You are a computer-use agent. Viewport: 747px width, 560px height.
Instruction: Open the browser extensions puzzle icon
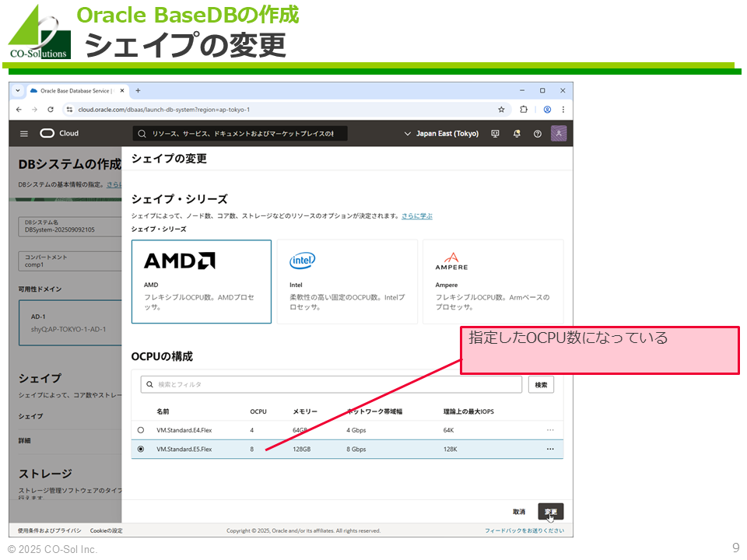pos(524,110)
